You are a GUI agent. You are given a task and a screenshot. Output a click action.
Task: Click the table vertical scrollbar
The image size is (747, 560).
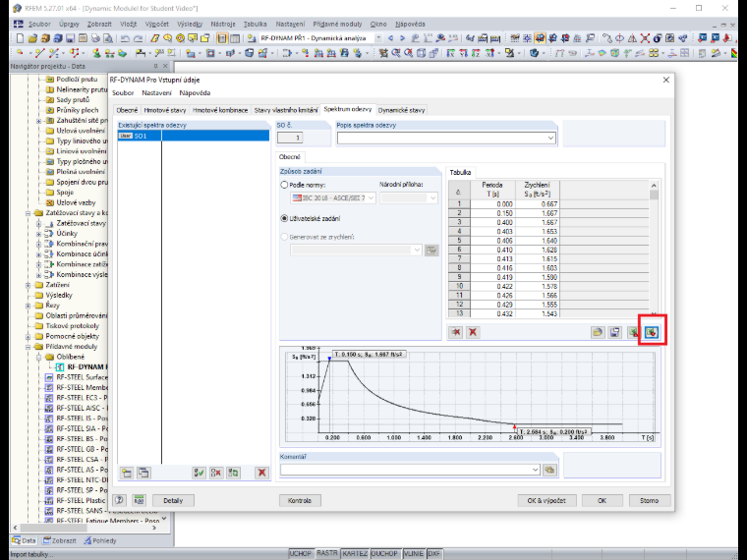click(654, 249)
